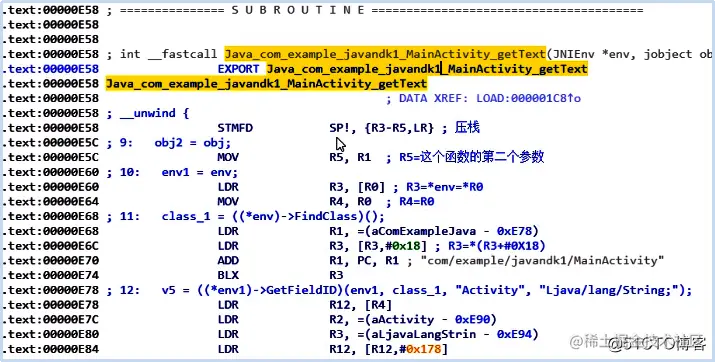Select the 'R4, R0' operand

click(x=350, y=201)
